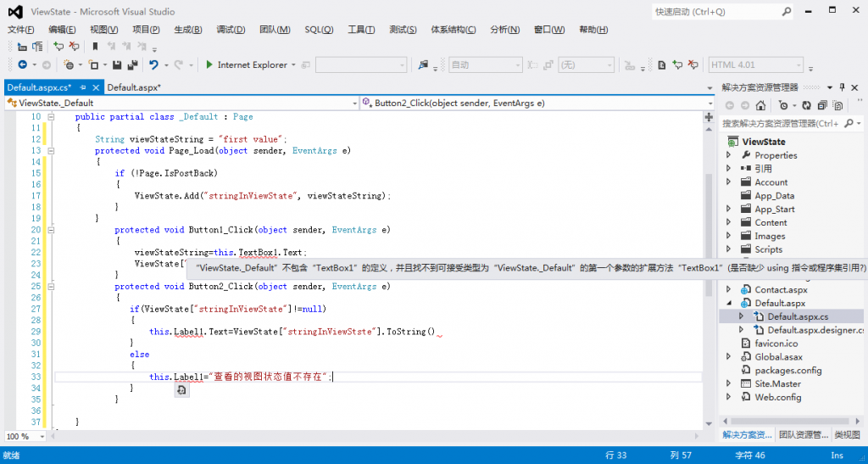Click the Home icon in Solution Explorer
868x464 pixels.
tap(761, 106)
